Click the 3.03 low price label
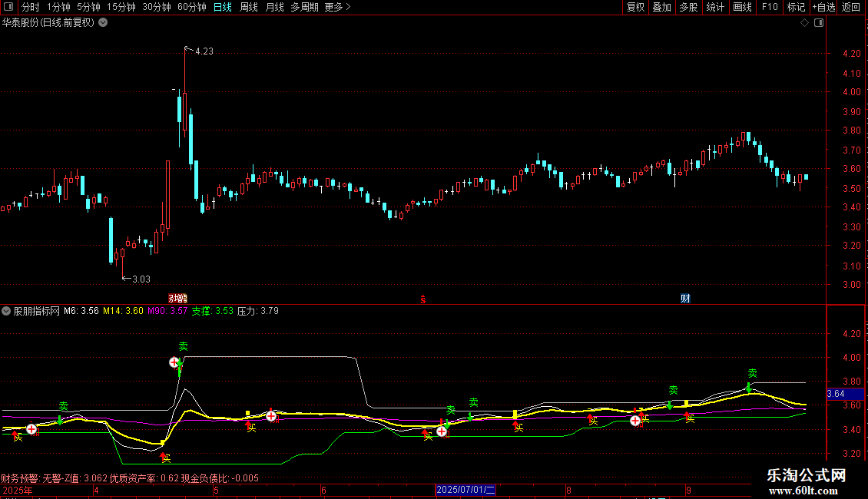This screenshot has height=499, width=868. (141, 279)
